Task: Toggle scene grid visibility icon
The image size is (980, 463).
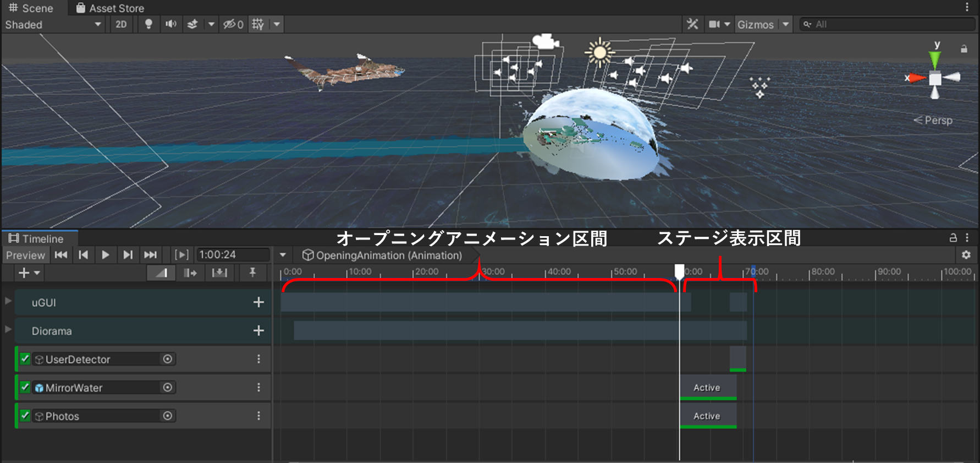Action: point(258,24)
